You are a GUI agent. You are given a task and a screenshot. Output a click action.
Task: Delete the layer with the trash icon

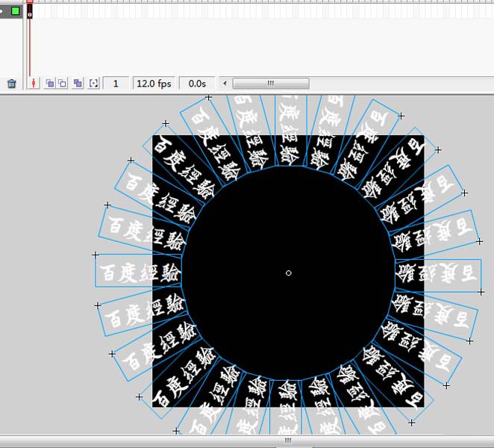pos(12,84)
